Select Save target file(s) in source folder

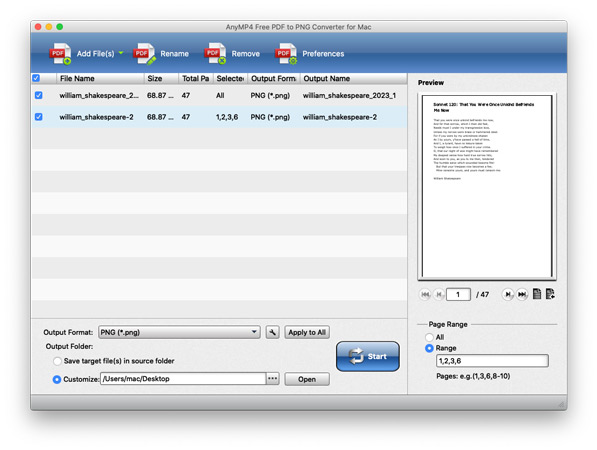point(57,361)
